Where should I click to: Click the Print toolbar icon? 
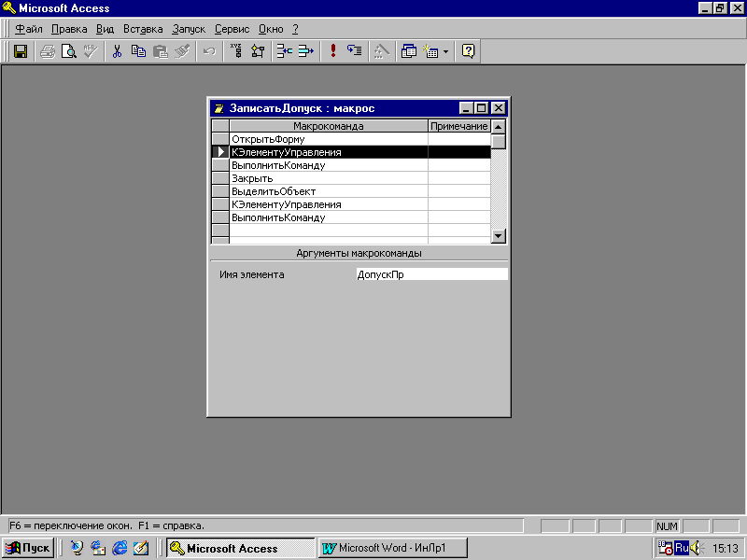pyautogui.click(x=48, y=51)
